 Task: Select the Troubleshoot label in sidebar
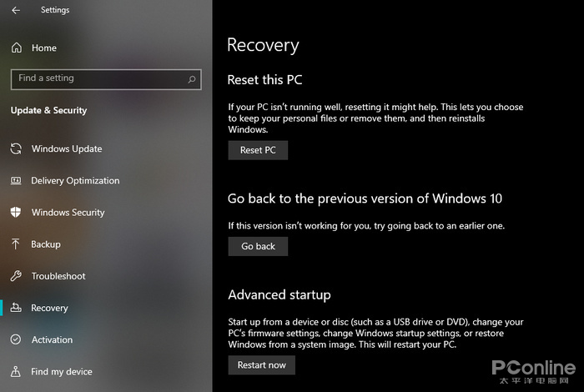pyautogui.click(x=58, y=276)
